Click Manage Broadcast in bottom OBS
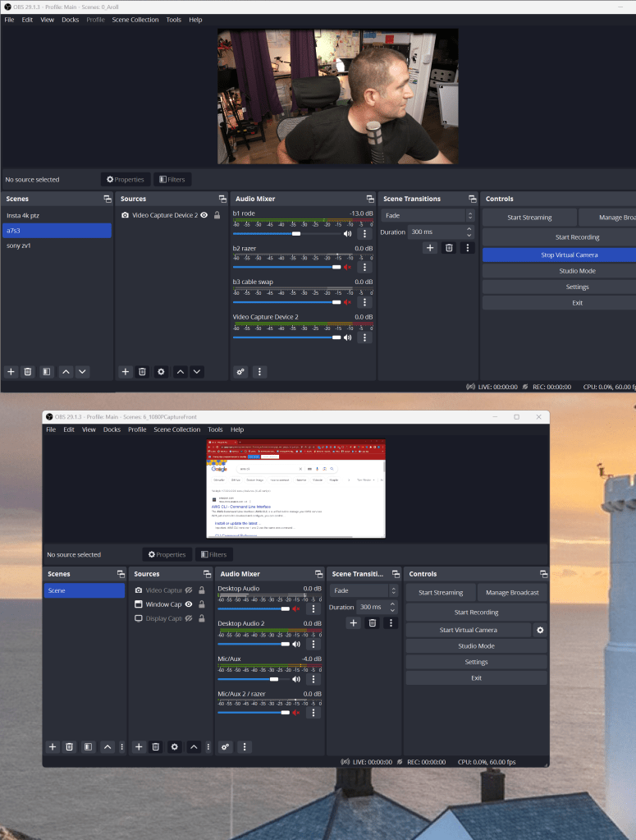Screen dimensions: 636x840 (512, 593)
